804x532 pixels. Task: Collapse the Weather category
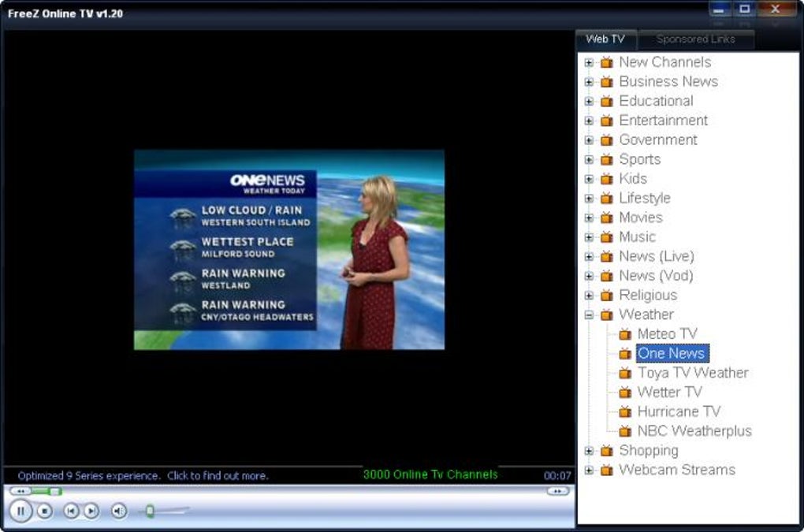(589, 315)
